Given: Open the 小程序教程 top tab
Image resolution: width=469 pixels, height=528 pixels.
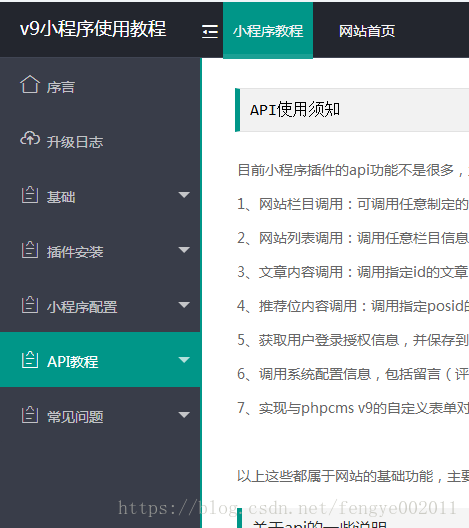Looking at the screenshot, I should pos(268,31).
